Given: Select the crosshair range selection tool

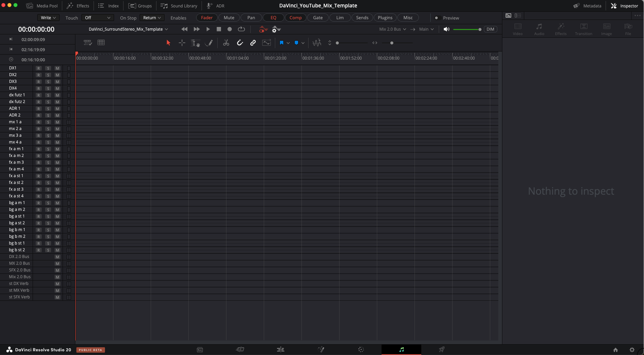Looking at the screenshot, I should tap(182, 43).
